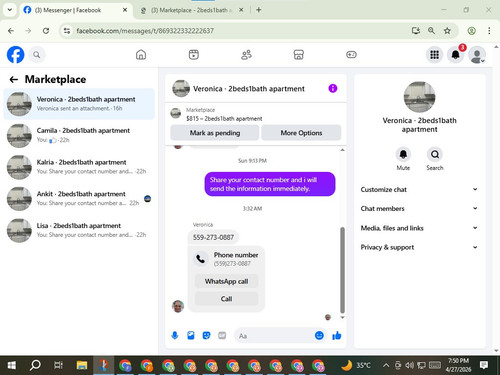Open File Explorer from taskbar

click(x=82, y=365)
